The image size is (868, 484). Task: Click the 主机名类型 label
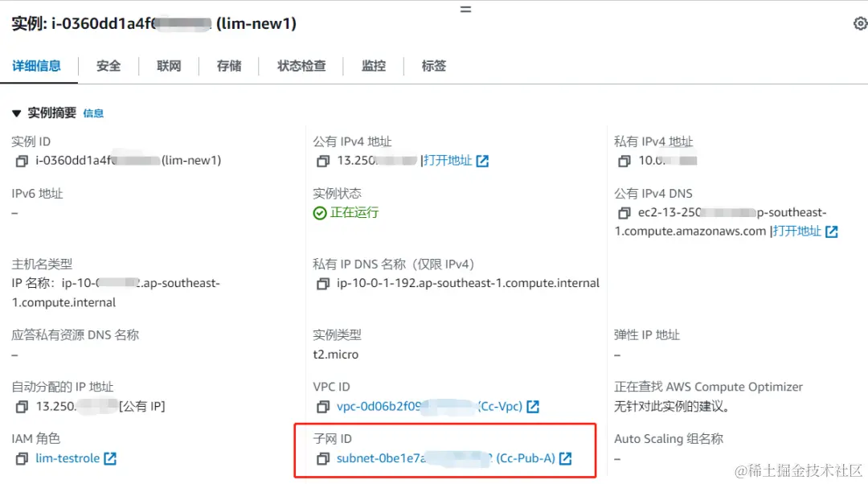click(x=42, y=264)
